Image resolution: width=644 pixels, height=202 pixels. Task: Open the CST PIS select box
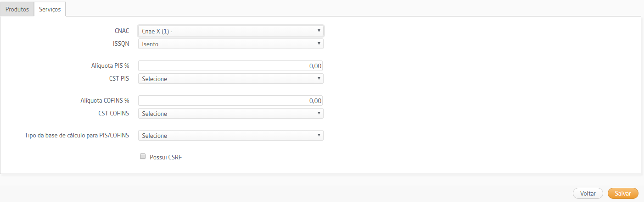231,79
